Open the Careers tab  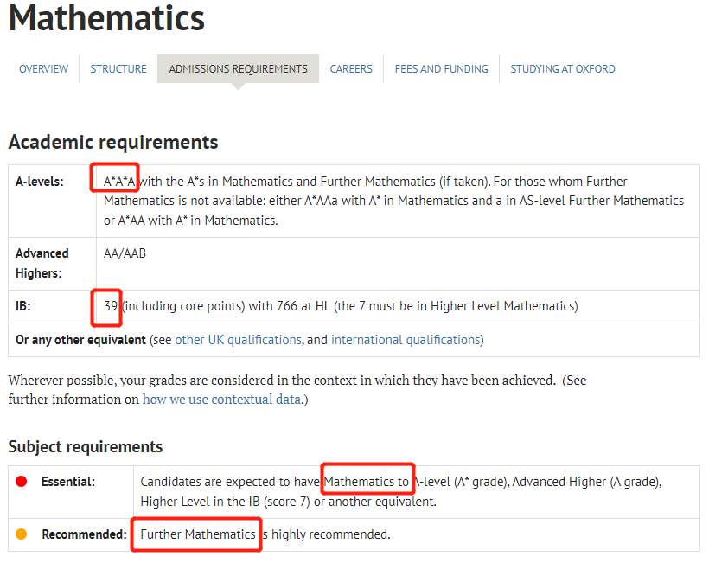click(351, 68)
